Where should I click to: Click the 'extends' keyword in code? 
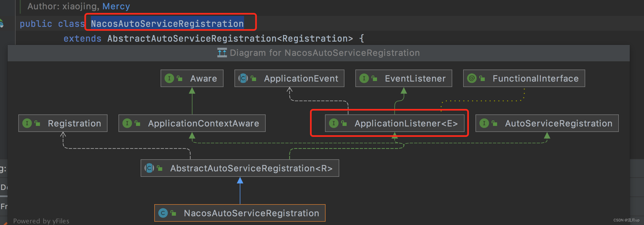point(82,39)
